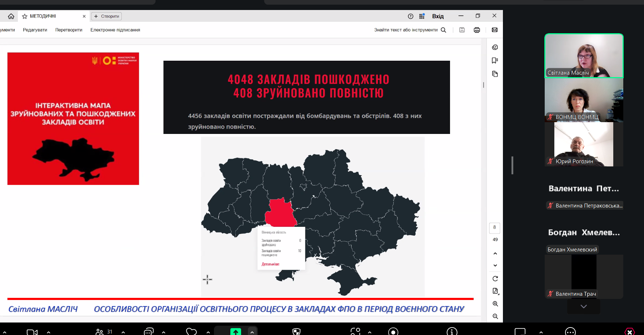Click the Створити new tab button

coord(106,16)
